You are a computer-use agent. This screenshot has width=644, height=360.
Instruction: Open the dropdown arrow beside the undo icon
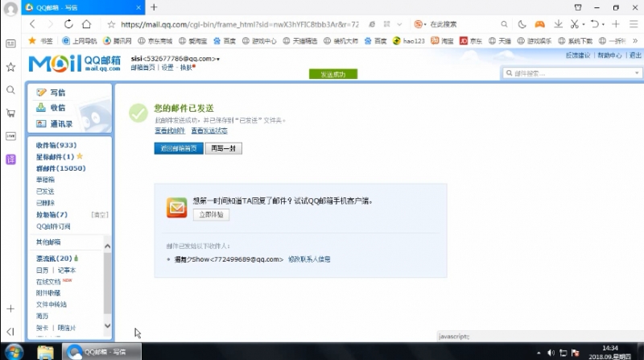pyautogui.click(x=603, y=24)
